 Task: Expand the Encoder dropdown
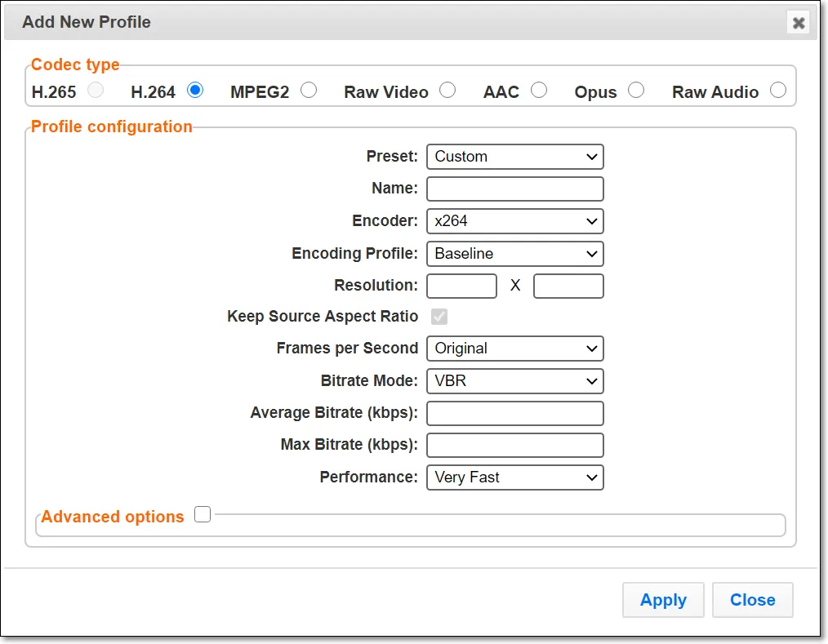pyautogui.click(x=514, y=221)
